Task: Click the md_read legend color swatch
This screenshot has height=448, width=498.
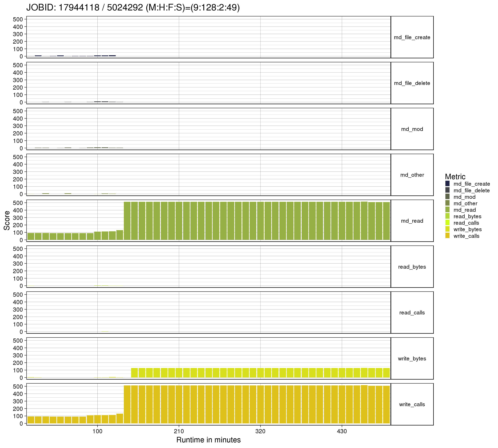Action: (448, 210)
